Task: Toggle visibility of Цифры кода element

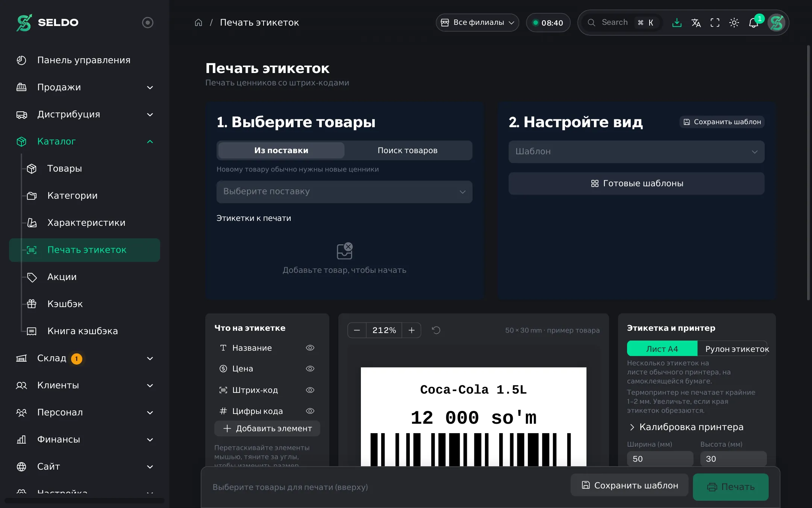Action: 310,411
